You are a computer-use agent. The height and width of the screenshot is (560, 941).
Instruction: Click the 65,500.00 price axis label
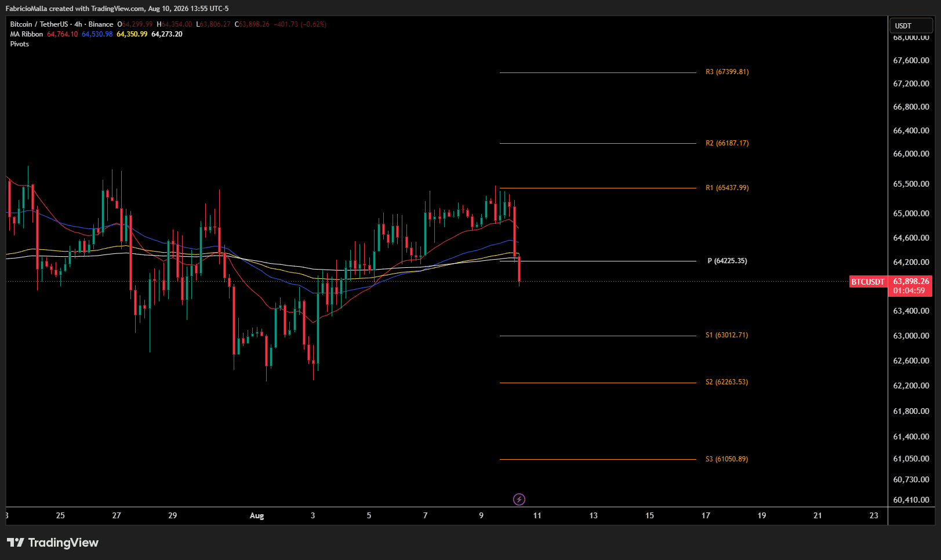coord(911,184)
